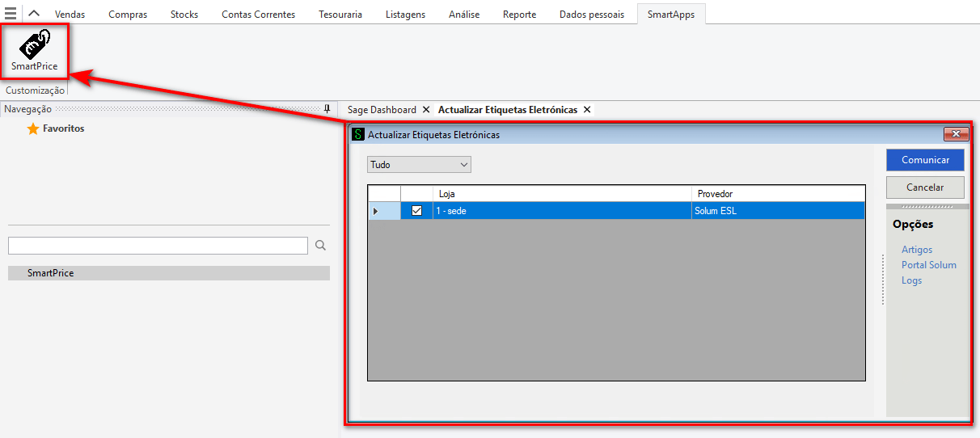The width and height of the screenshot is (980, 438).
Task: Pin the Navegação panel
Action: point(327,109)
